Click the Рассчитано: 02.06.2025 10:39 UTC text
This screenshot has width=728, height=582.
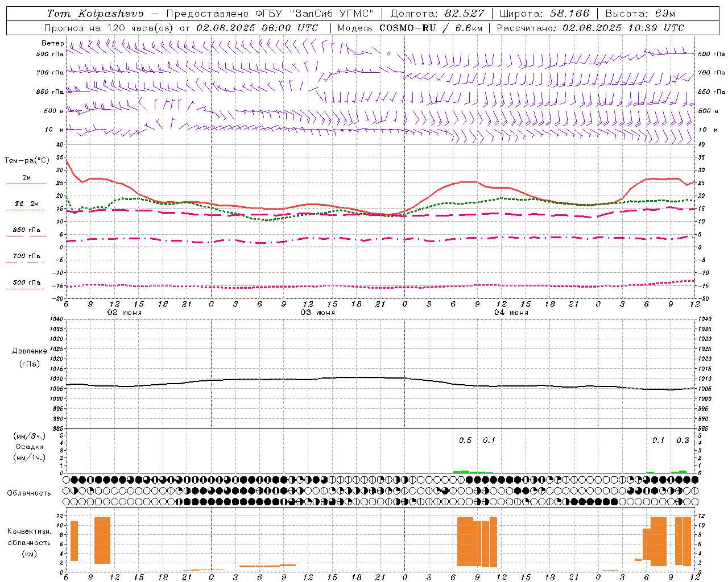pyautogui.click(x=590, y=28)
